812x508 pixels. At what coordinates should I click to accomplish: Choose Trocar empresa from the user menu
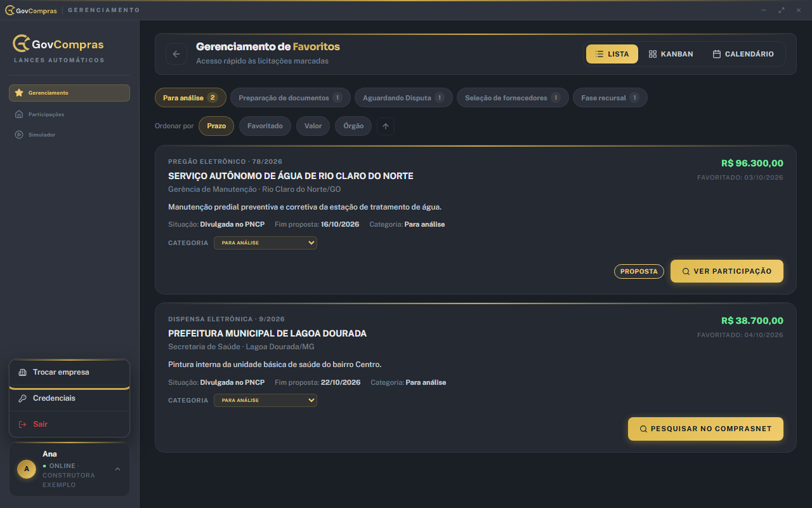point(69,372)
